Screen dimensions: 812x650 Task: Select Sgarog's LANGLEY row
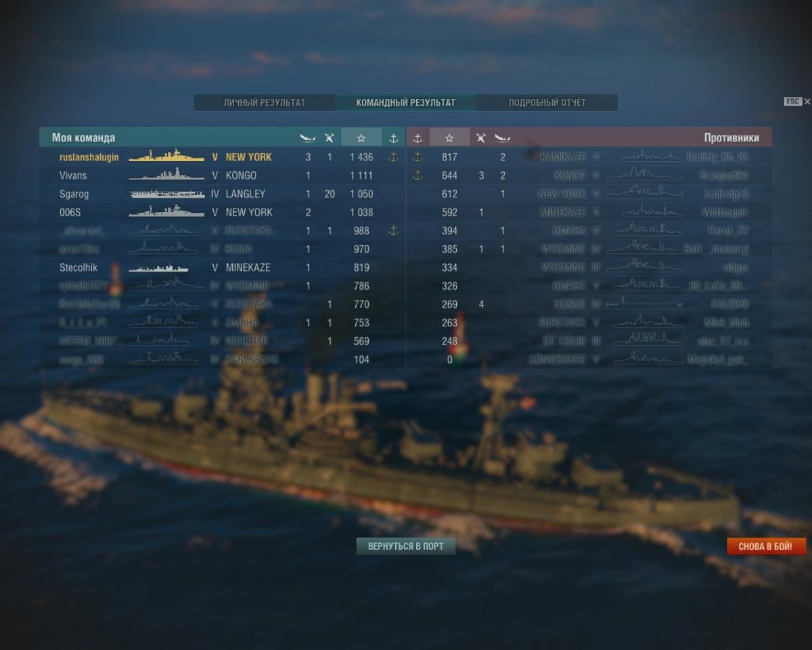point(222,194)
